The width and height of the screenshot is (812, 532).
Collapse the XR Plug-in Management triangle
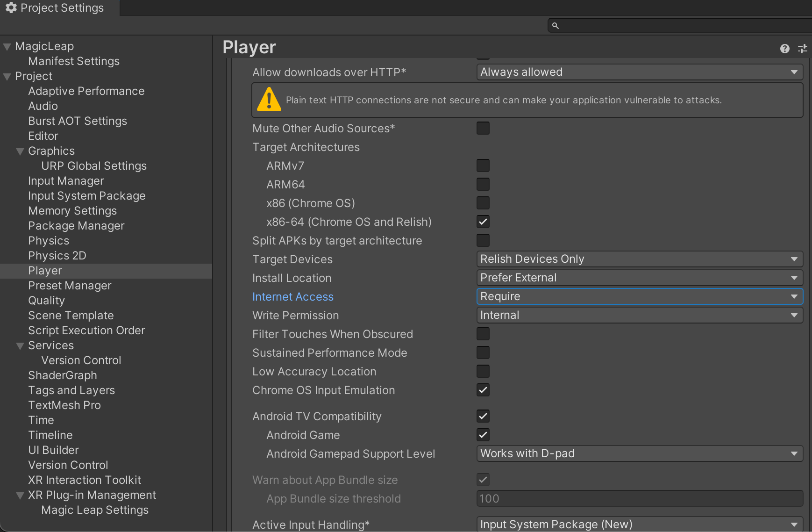(20, 495)
